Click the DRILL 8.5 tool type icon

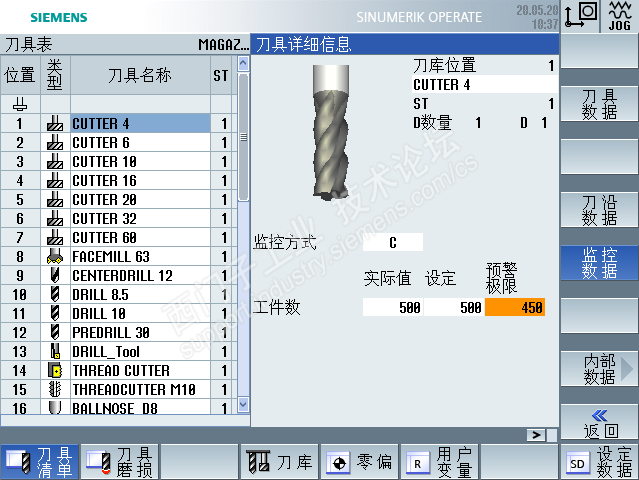point(55,295)
